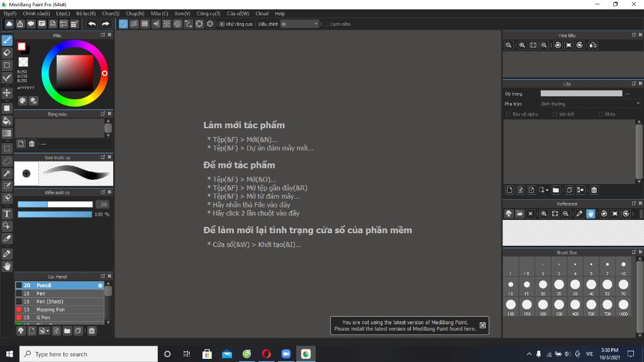Enable the radial snap icon
The image size is (644, 362).
pyautogui.click(x=166, y=24)
